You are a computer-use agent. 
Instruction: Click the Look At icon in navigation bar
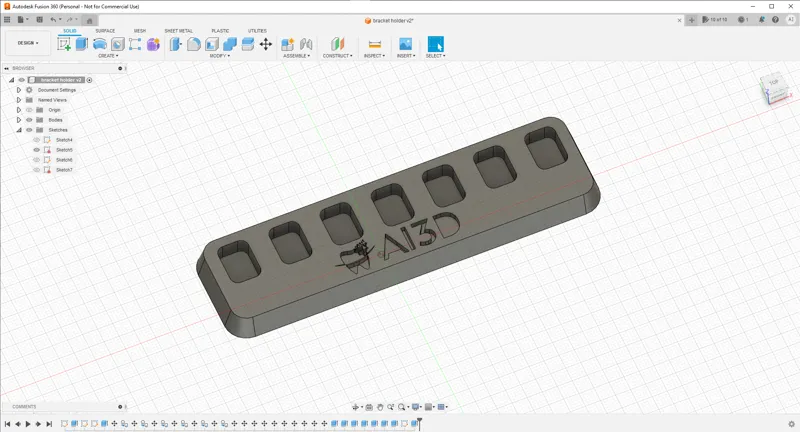tap(369, 407)
